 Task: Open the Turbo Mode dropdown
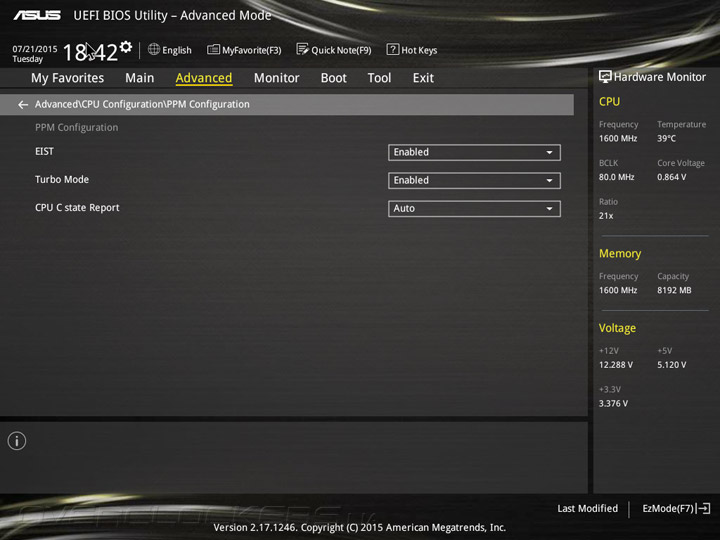474,180
